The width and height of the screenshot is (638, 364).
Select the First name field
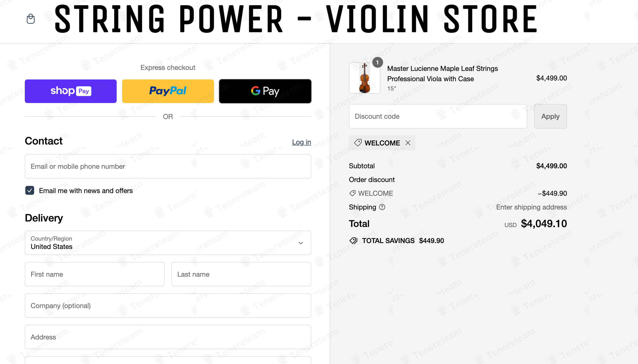(95, 274)
